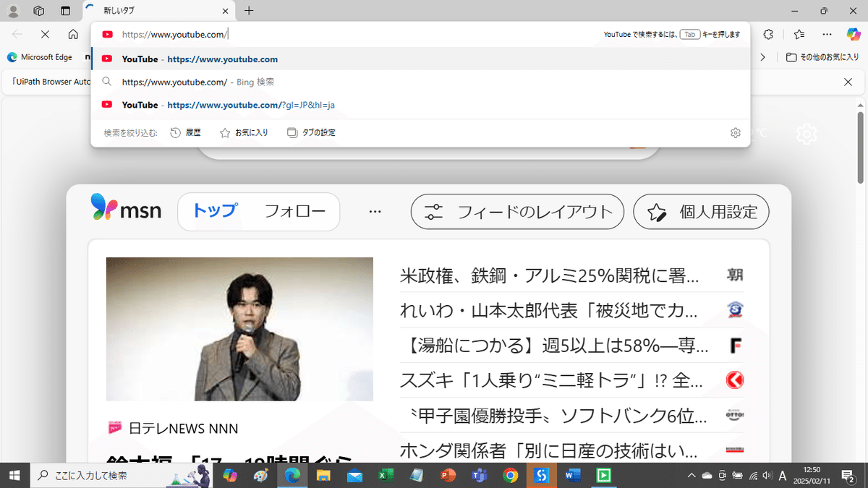
Task: Launch the Copilot icon in toolbar
Action: [x=854, y=34]
